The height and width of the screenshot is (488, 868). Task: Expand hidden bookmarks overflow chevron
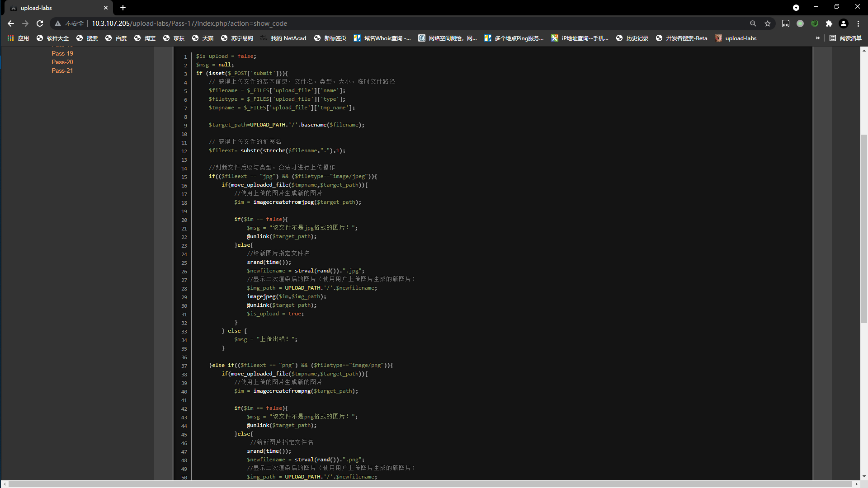[x=817, y=38]
